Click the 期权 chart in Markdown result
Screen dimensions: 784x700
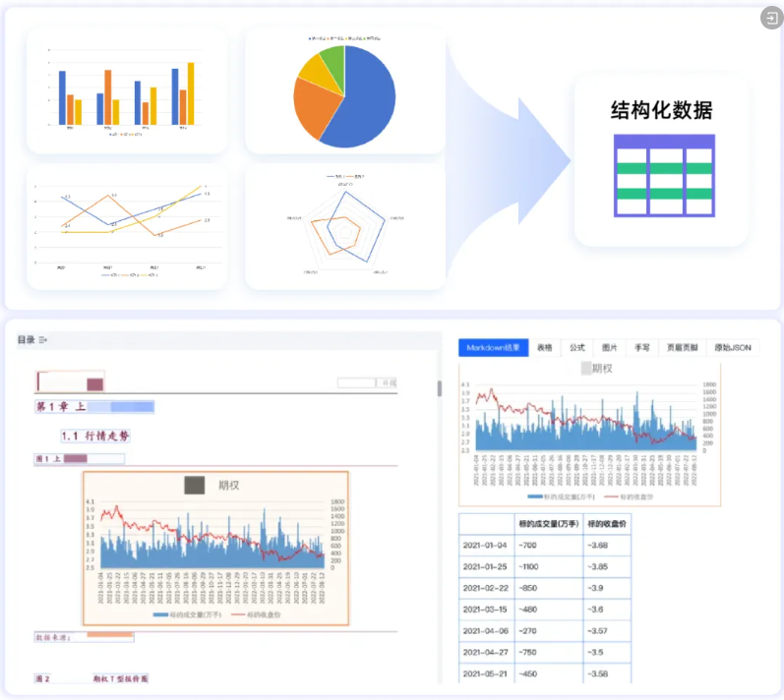click(589, 434)
